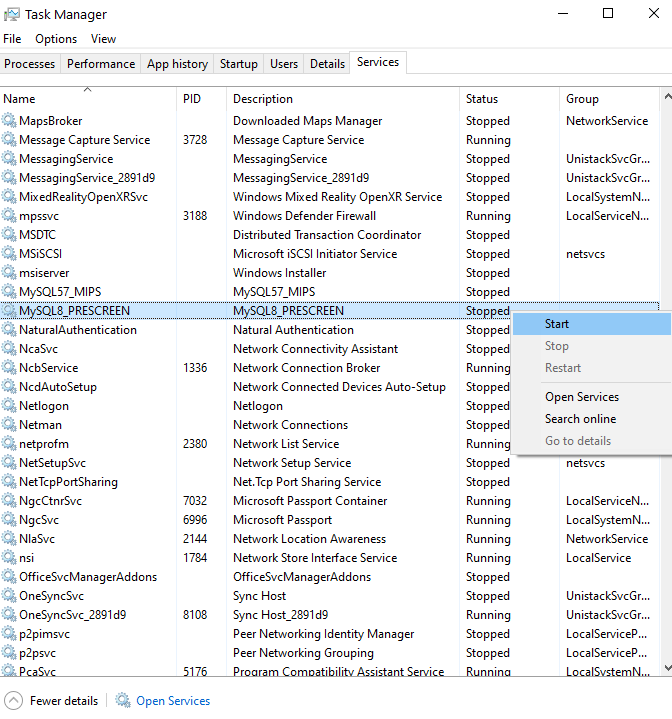Sort services by the PID column header
672x719 pixels.
tap(202, 99)
